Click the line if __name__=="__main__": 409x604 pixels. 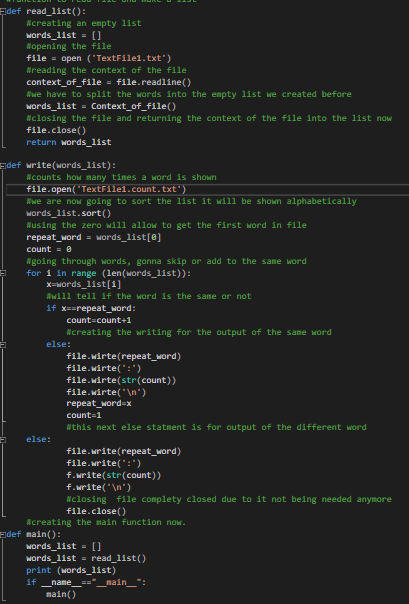86,582
